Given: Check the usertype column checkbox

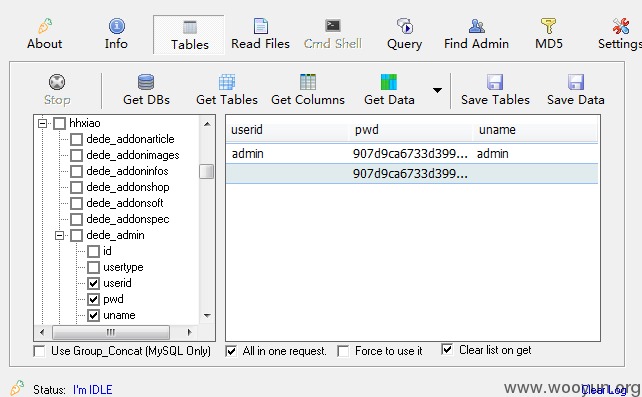Looking at the screenshot, I should [93, 267].
